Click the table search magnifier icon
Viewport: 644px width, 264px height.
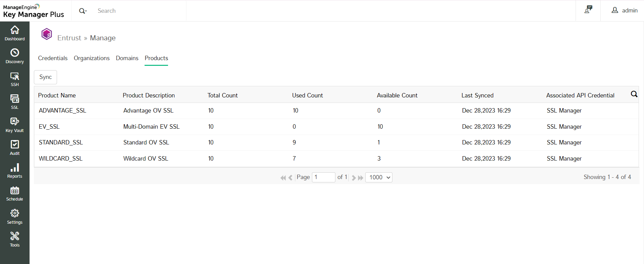point(634,94)
